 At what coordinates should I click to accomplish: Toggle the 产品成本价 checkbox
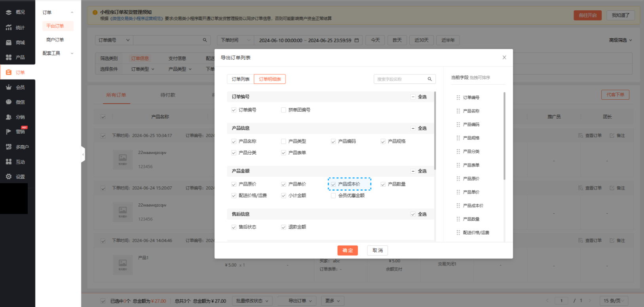[333, 184]
